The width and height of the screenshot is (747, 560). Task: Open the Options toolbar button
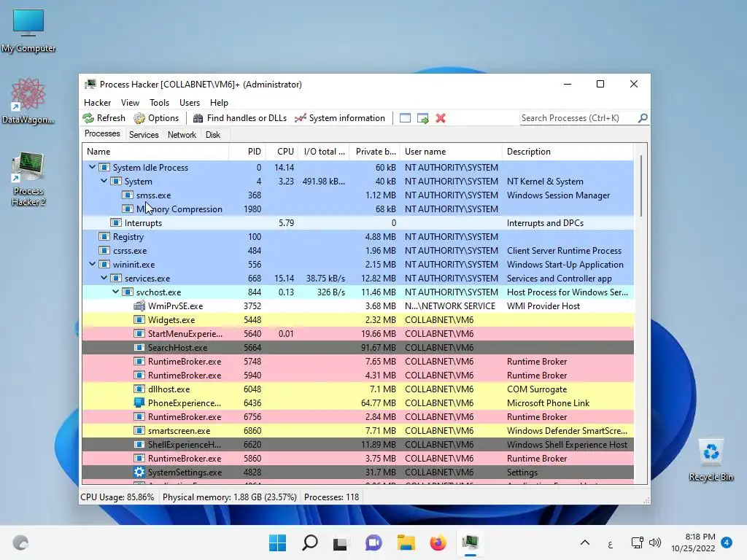click(156, 118)
